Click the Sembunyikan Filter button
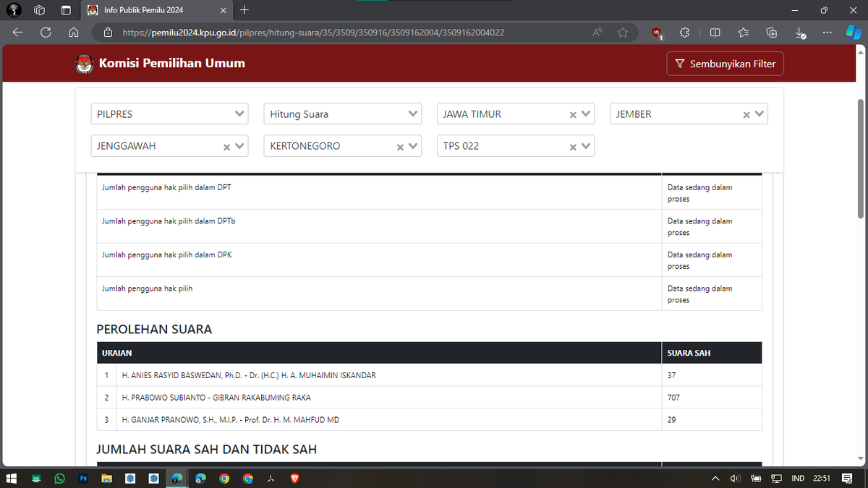 725,64
